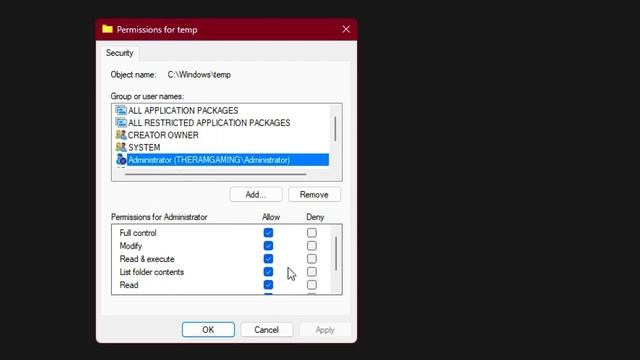Uncheck Allow for Read & execute

[268, 259]
